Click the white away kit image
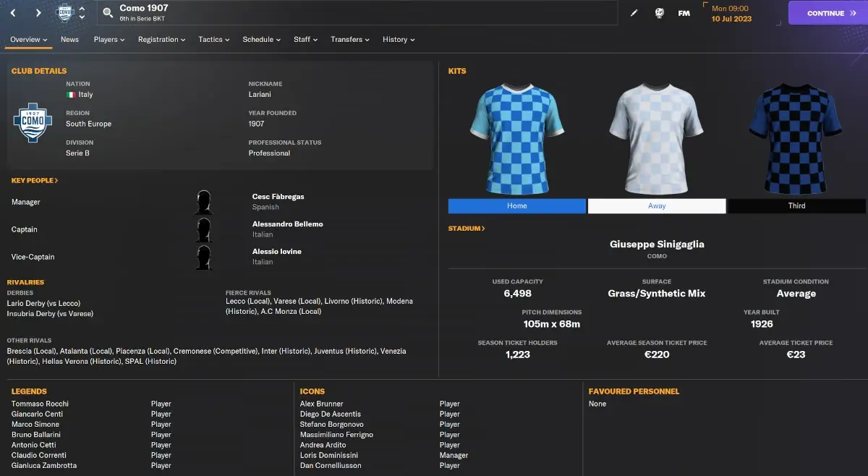The image size is (868, 476). (x=656, y=138)
